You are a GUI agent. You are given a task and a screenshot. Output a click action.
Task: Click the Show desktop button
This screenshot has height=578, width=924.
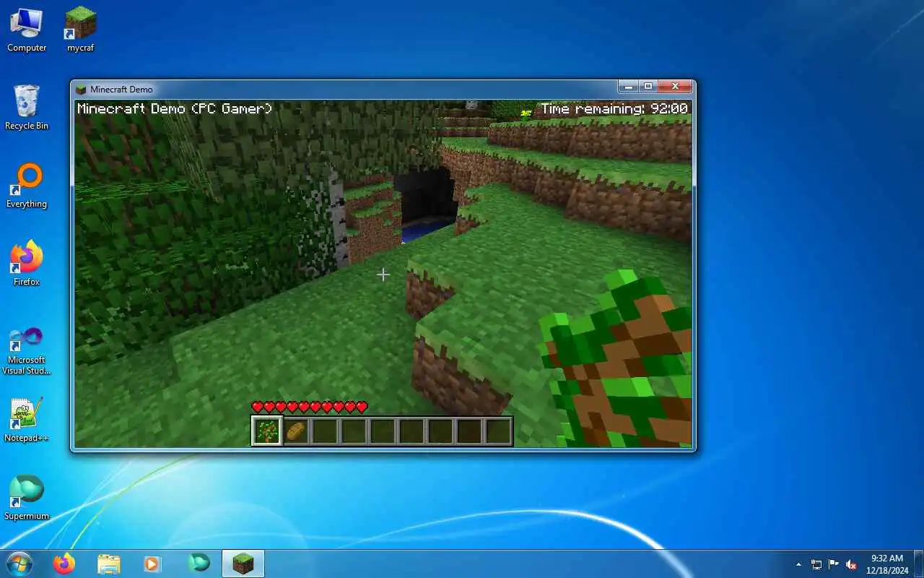point(919,564)
